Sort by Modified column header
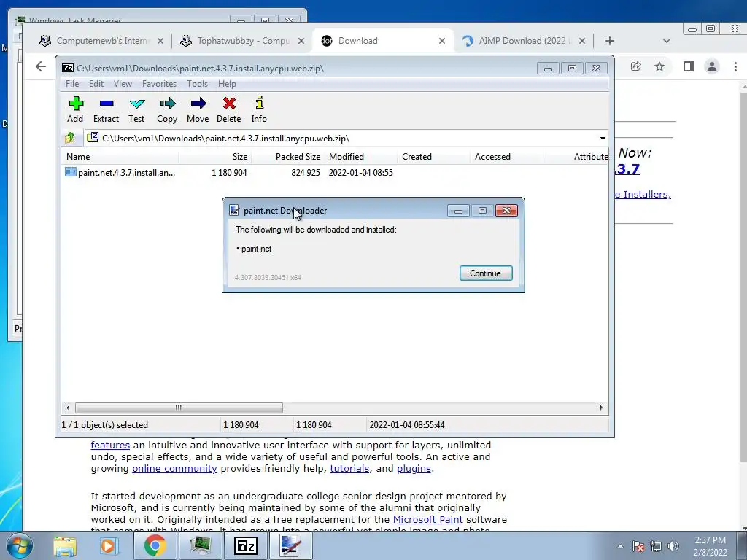The image size is (747, 560). pos(360,157)
